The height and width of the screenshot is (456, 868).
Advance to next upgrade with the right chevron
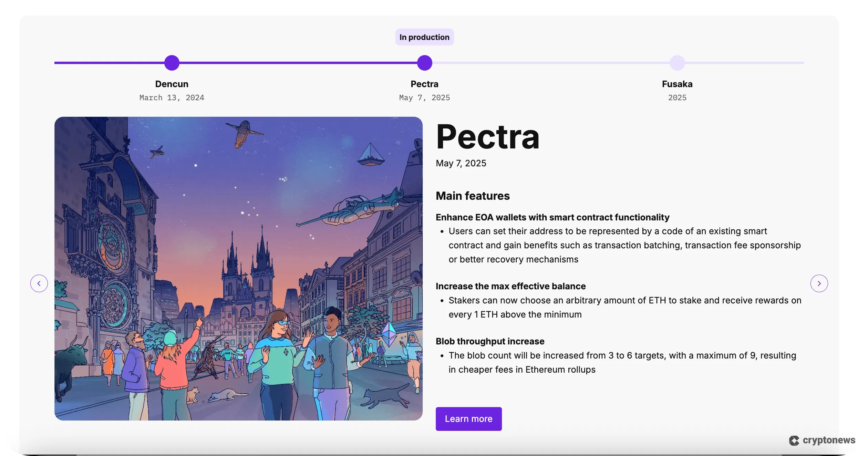click(x=819, y=283)
